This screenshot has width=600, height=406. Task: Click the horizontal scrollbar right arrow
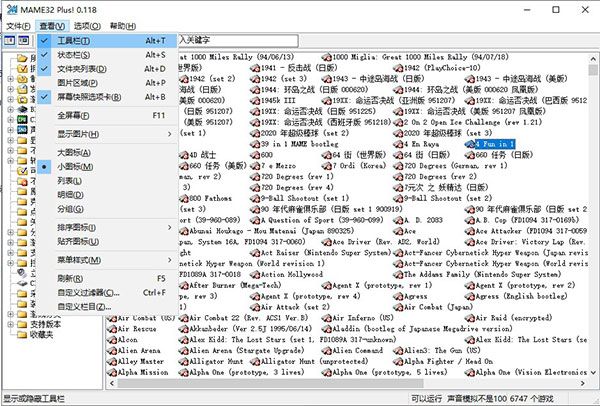click(582, 383)
